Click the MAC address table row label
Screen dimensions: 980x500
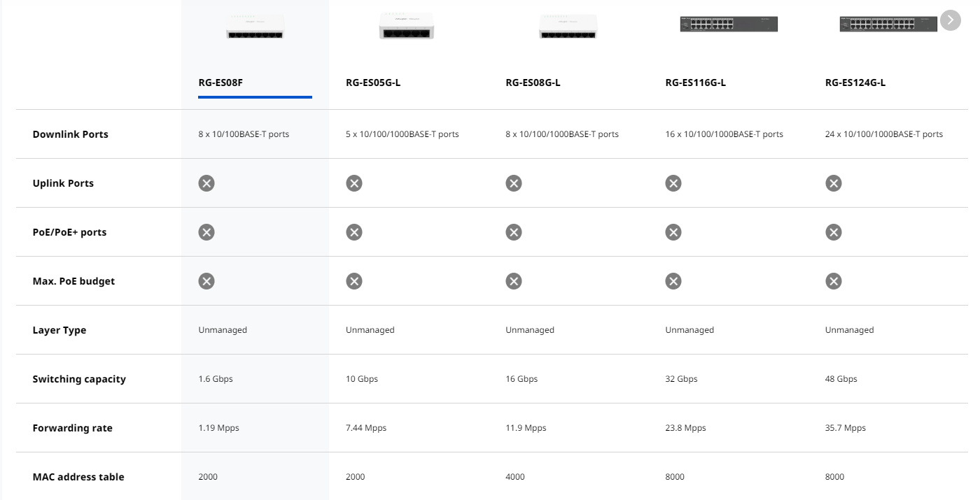[78, 477]
